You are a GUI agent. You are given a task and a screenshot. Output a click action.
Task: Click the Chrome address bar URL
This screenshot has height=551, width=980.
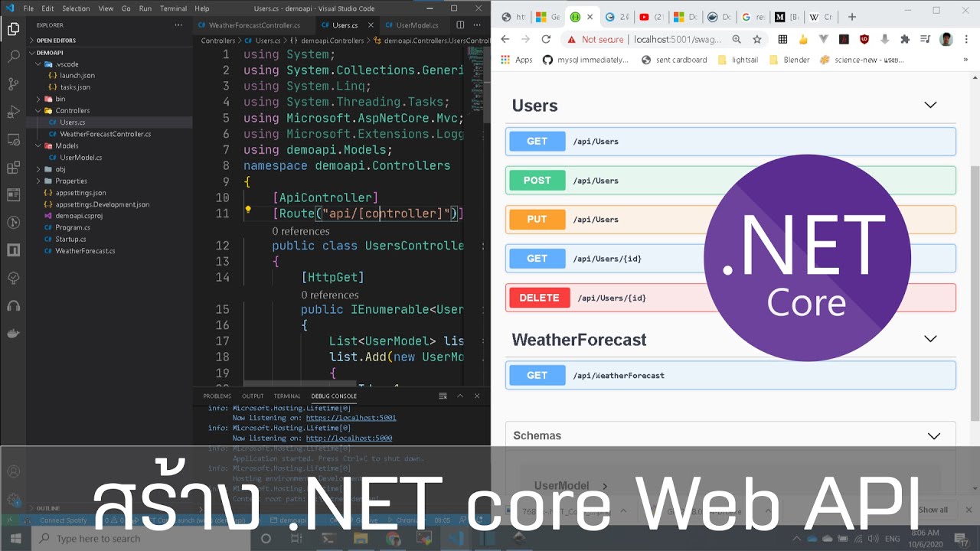pyautogui.click(x=678, y=39)
